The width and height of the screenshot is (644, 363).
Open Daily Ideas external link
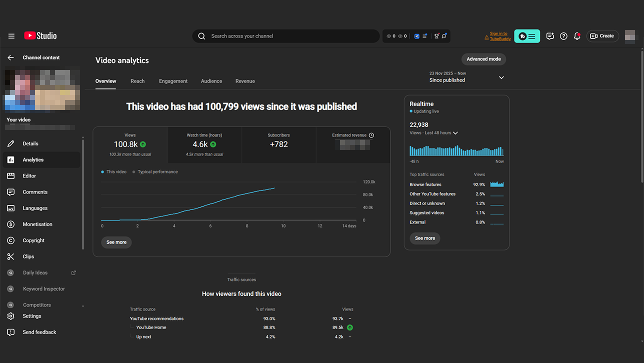[x=73, y=272]
